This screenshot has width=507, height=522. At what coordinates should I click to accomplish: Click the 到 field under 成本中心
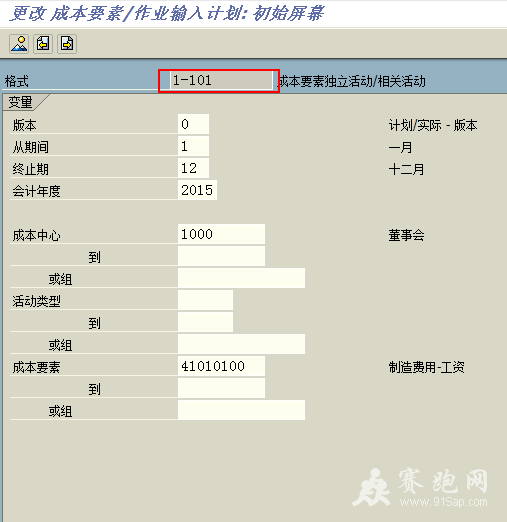point(221,256)
